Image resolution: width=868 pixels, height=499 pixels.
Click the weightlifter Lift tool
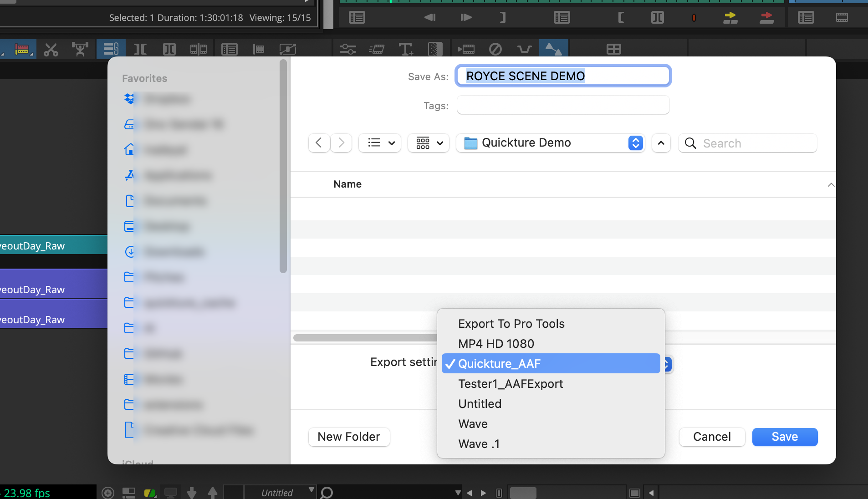80,49
